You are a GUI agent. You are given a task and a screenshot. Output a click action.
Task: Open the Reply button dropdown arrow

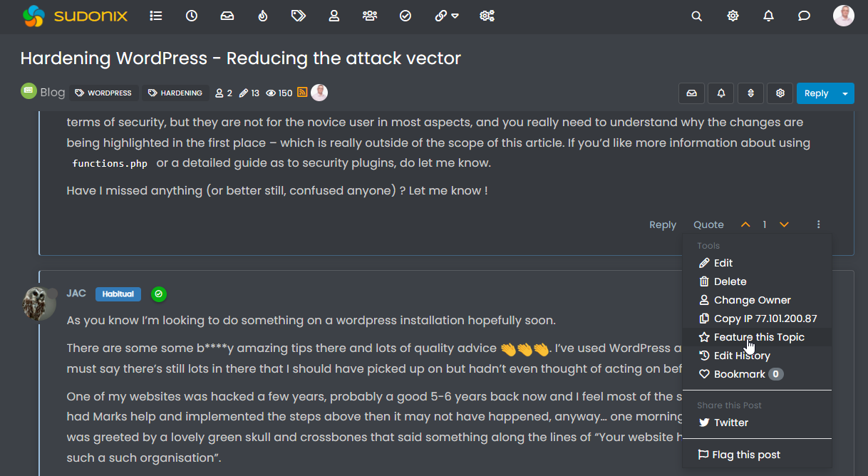pos(845,93)
